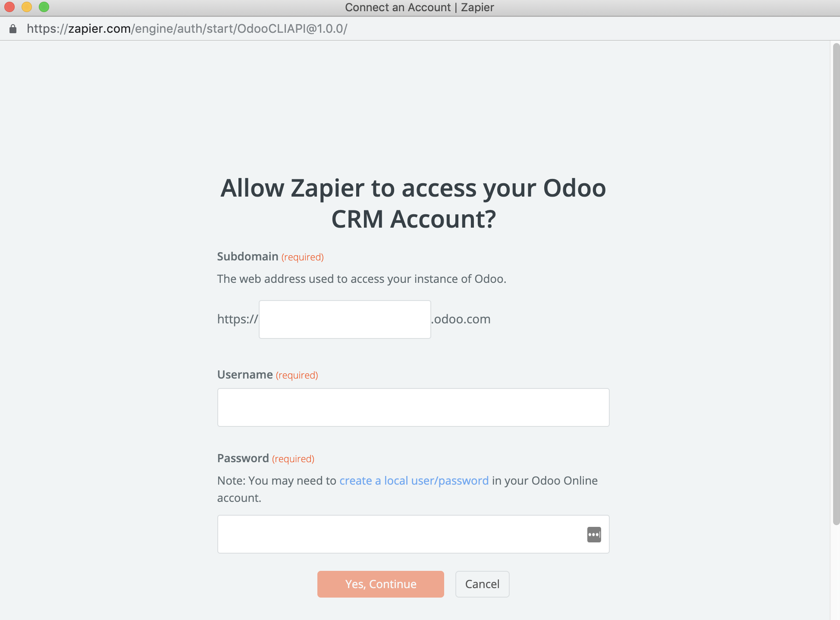
Task: Click the Password field label
Action: pos(243,458)
